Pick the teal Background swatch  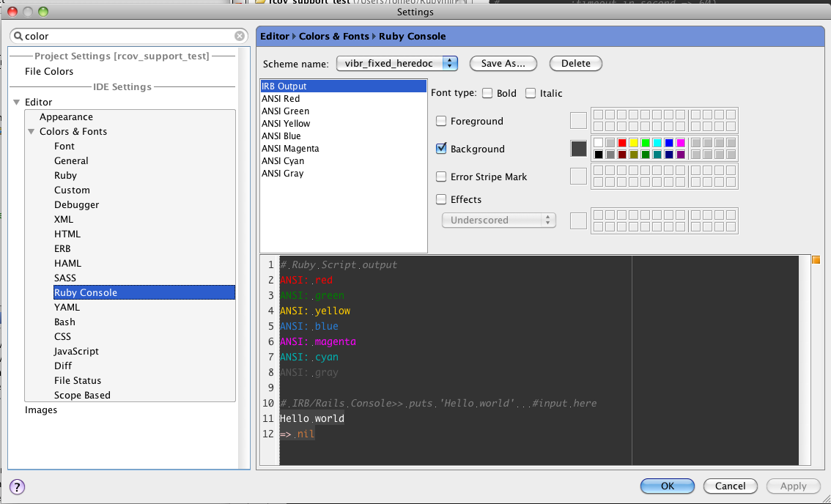pyautogui.click(x=657, y=155)
